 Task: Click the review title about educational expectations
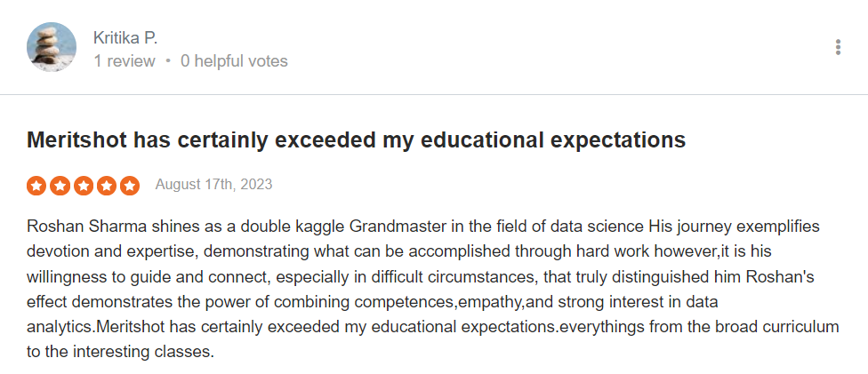coord(357,140)
